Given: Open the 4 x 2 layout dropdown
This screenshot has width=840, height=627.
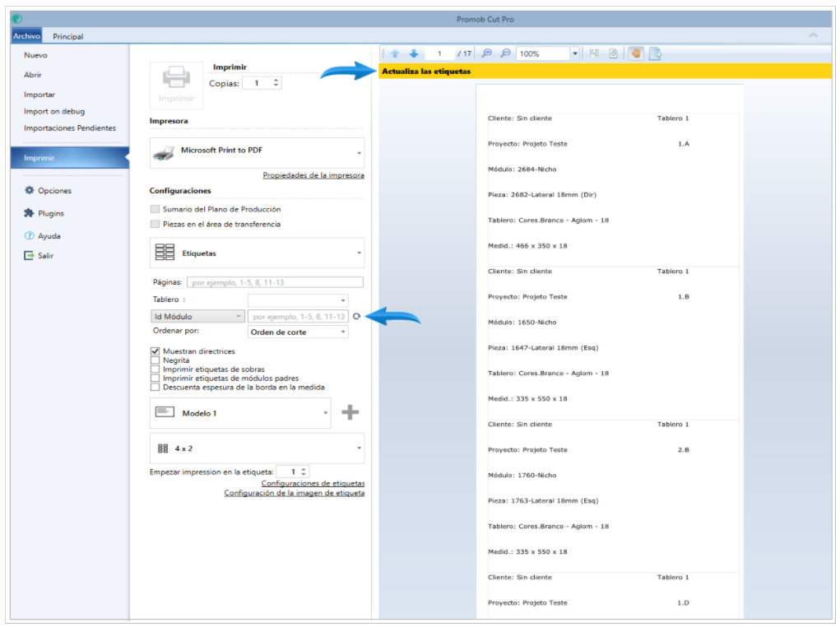Looking at the screenshot, I should click(x=258, y=448).
